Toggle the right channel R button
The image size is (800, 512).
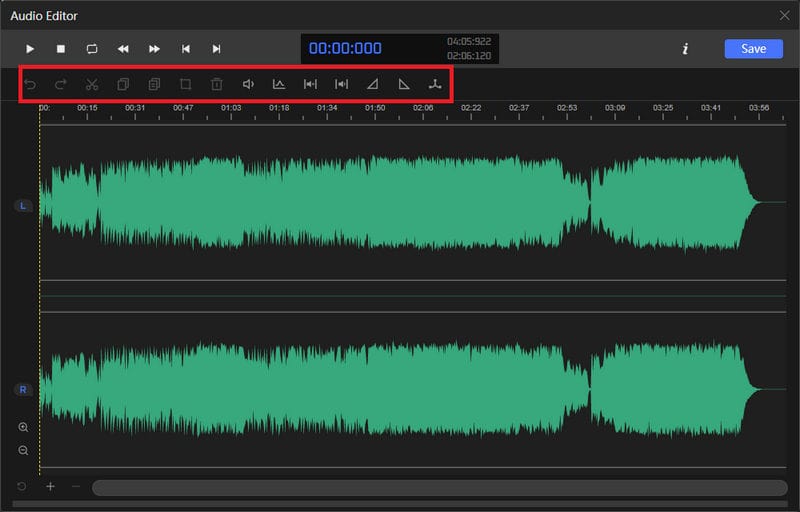[x=22, y=390]
